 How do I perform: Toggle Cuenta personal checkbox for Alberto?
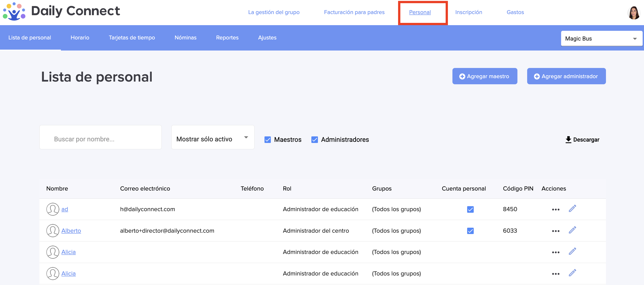(x=470, y=231)
